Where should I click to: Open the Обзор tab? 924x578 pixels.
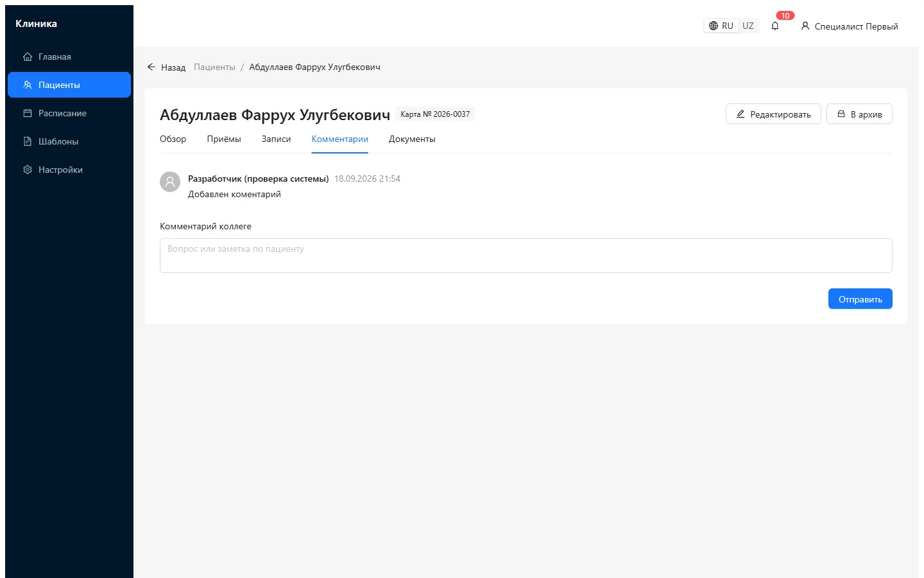173,139
